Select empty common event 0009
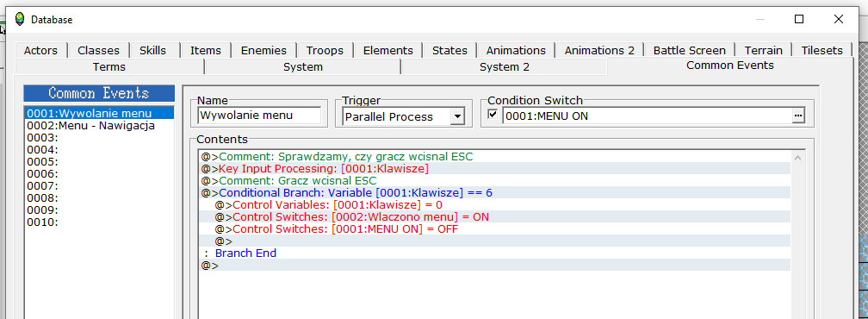 [100, 210]
